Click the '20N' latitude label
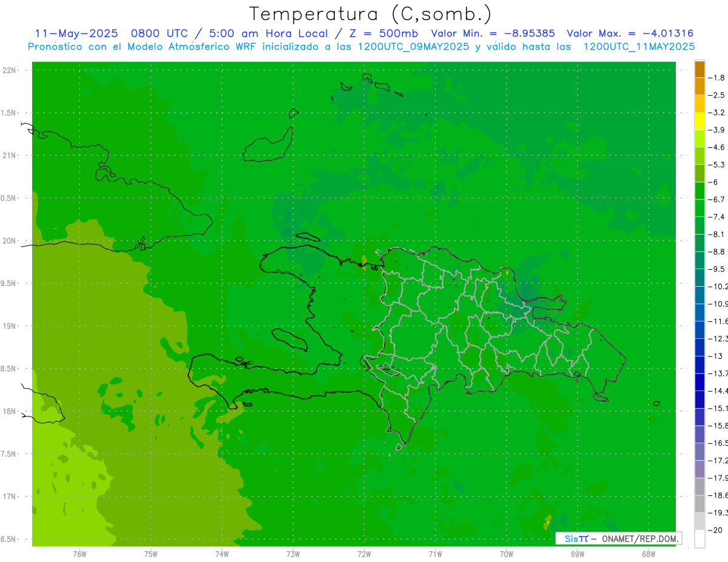Image resolution: width=728 pixels, height=562 pixels. (x=10, y=241)
